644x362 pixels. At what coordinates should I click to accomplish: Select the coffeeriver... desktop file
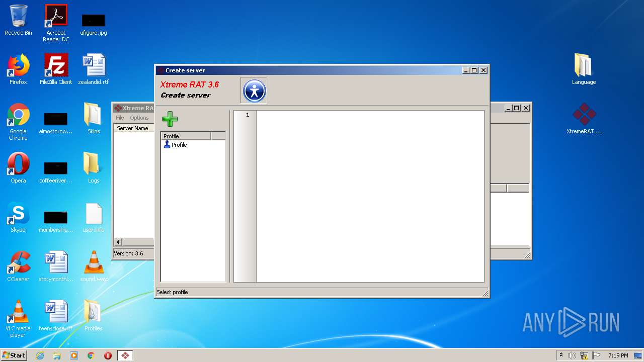tap(56, 172)
